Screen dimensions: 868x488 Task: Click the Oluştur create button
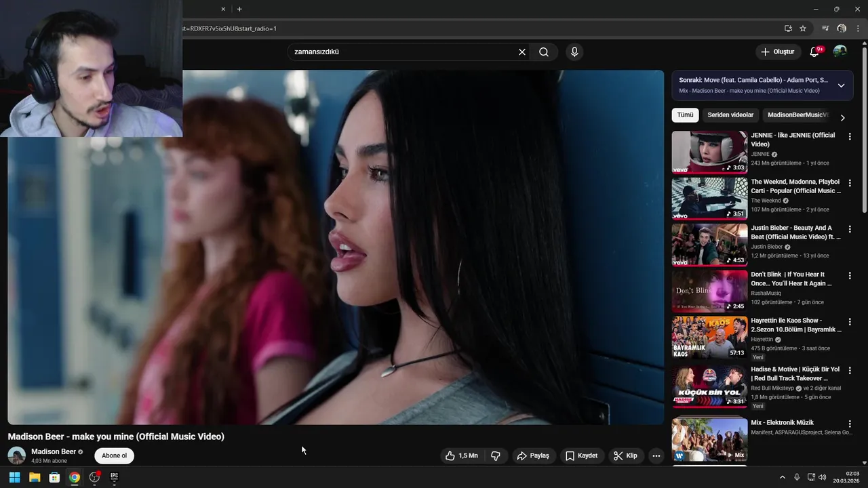click(x=777, y=52)
